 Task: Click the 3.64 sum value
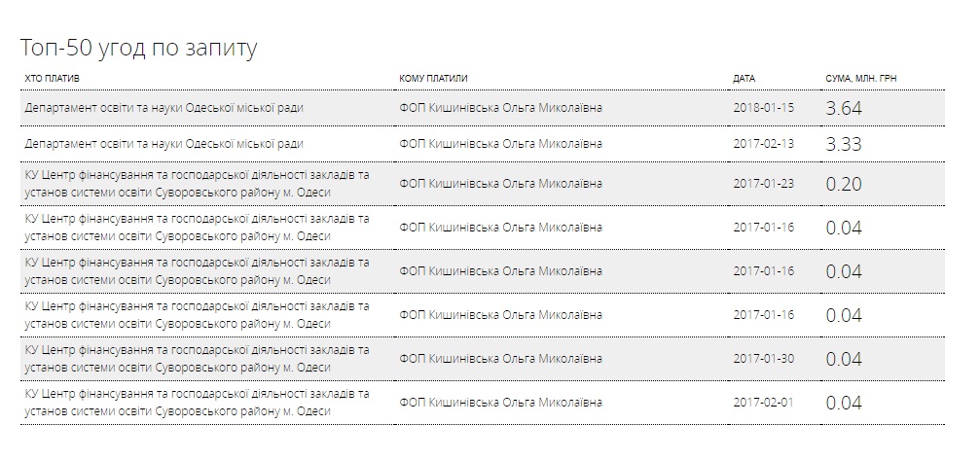843,108
